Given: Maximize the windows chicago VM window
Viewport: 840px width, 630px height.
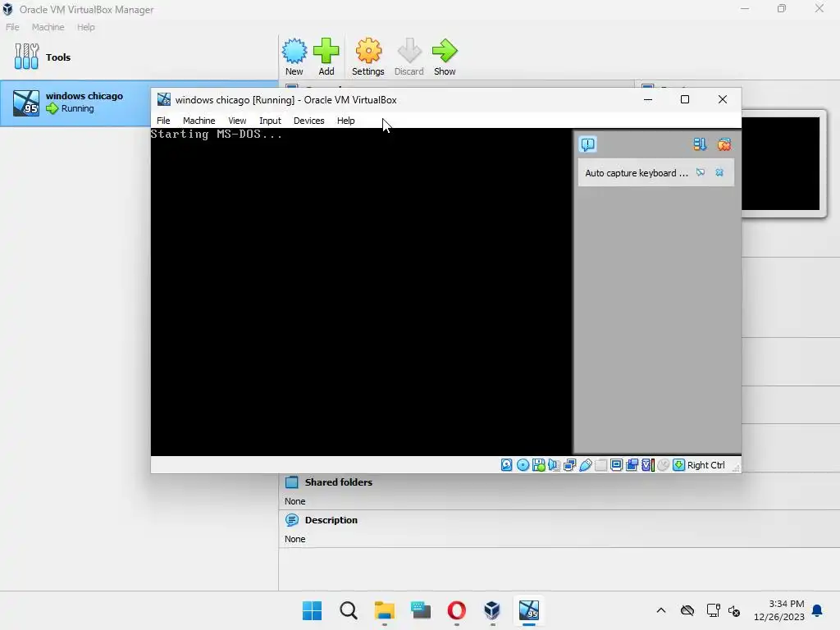Looking at the screenshot, I should [685, 99].
